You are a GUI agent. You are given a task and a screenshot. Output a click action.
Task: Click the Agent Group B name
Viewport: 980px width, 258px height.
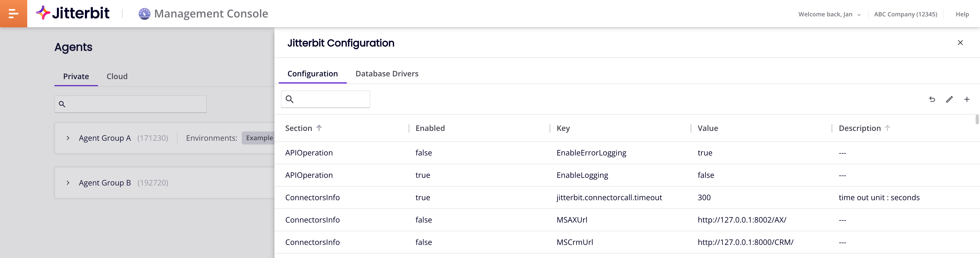click(x=105, y=183)
